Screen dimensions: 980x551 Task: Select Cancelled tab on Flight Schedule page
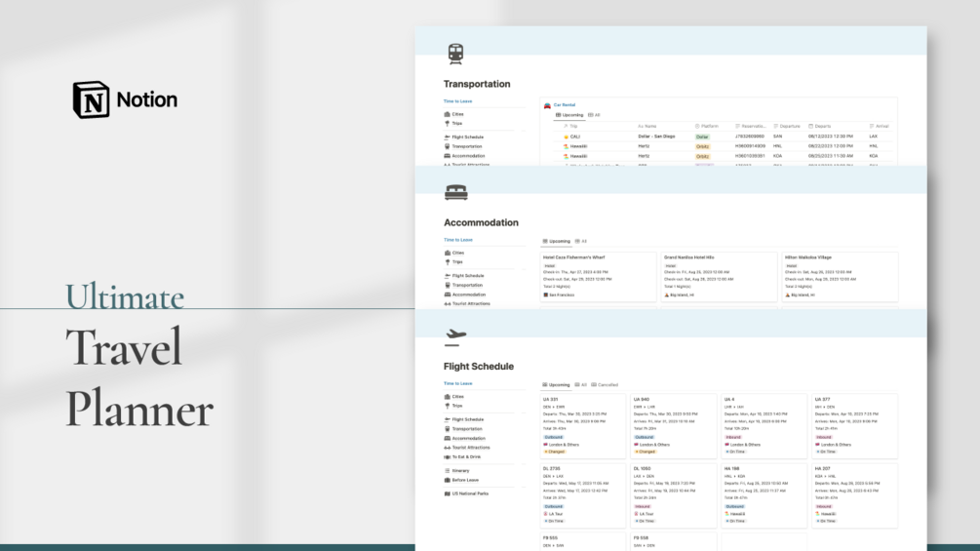click(x=605, y=385)
